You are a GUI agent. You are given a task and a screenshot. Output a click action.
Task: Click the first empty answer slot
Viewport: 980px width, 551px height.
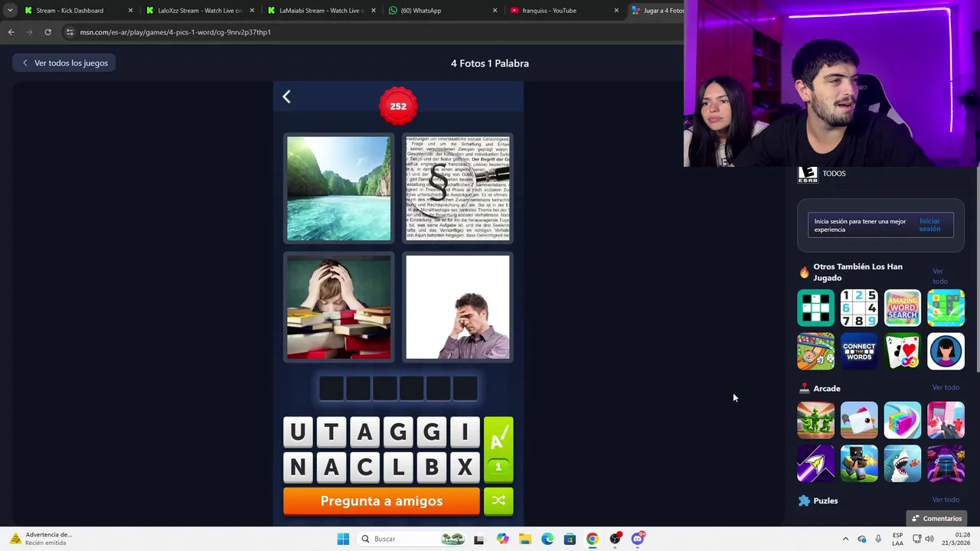332,388
